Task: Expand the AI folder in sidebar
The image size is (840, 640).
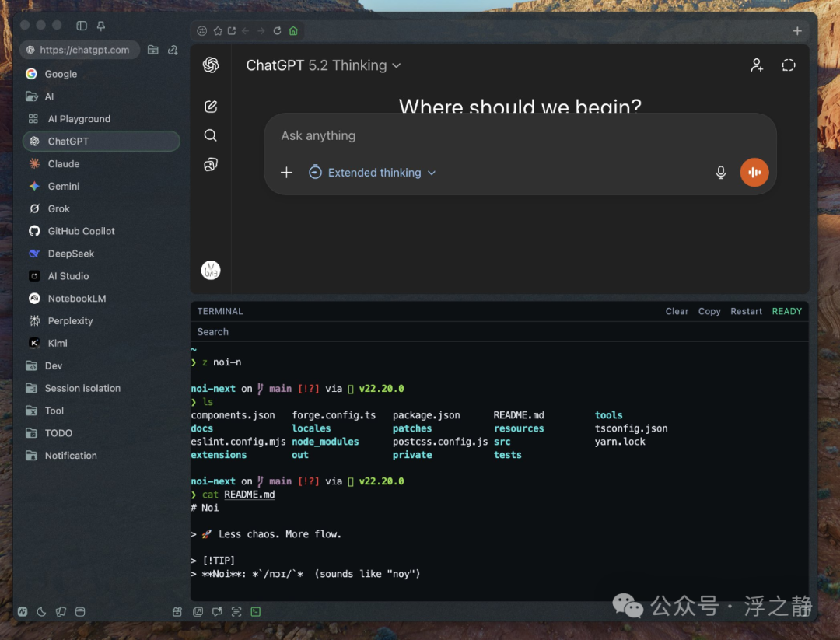Action: tap(100, 96)
